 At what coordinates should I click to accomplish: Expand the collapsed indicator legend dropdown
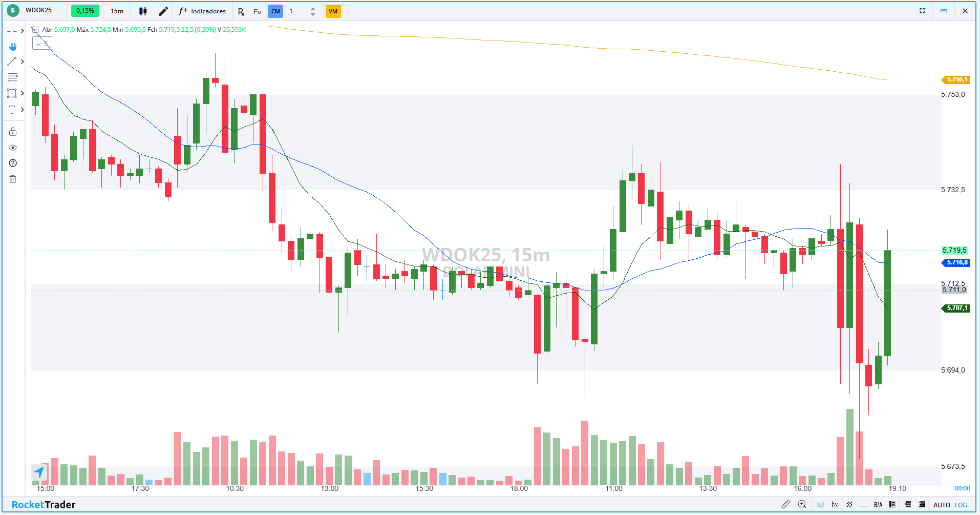pos(41,44)
